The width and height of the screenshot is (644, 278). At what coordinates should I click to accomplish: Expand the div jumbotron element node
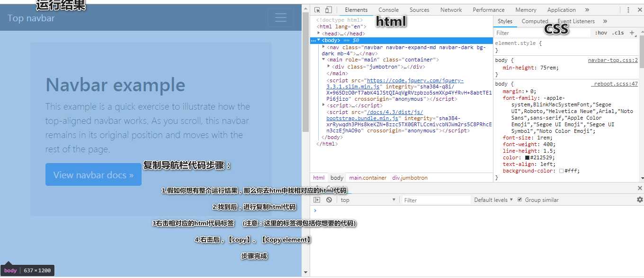329,66
